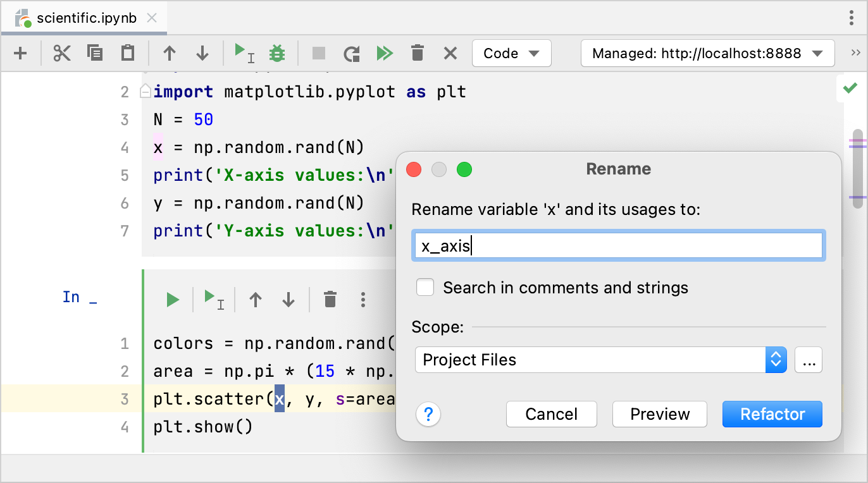
Task: Open the Managed server localhost:8888 dropdown
Action: (x=707, y=53)
